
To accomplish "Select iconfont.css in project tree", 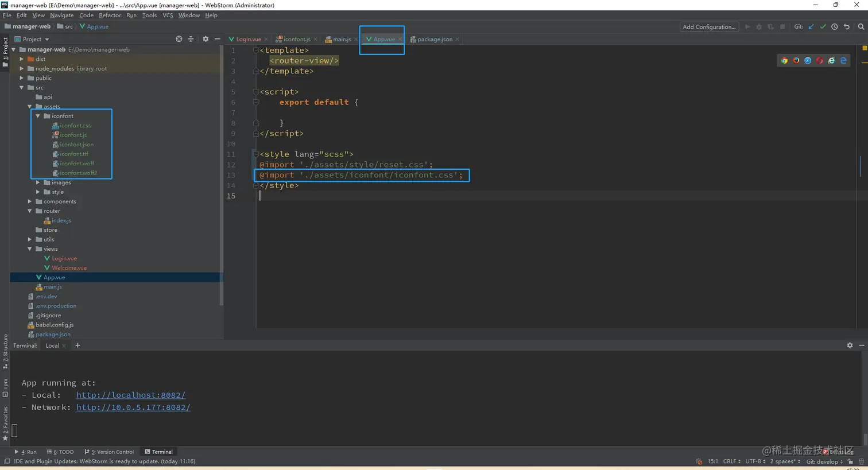I will [x=75, y=125].
